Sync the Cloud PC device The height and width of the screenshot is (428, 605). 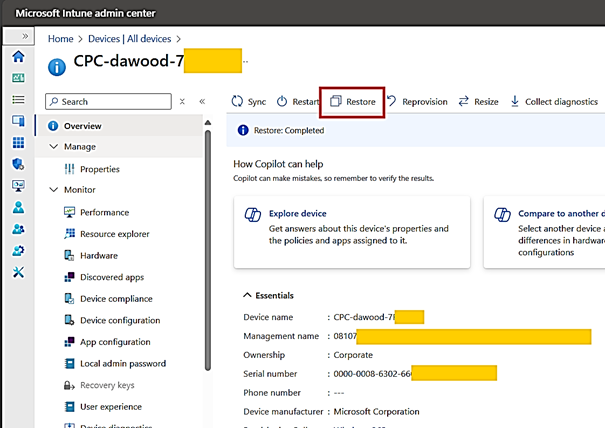tap(248, 102)
